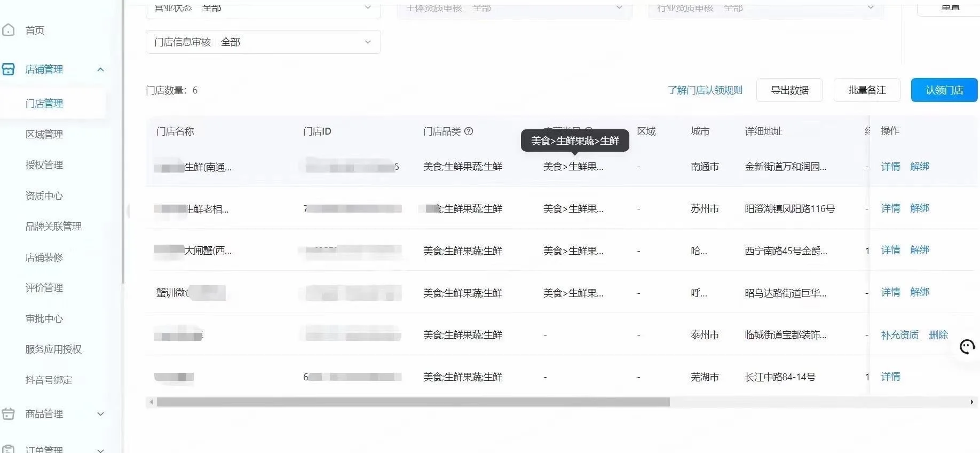Click 删除 for the 泰州市 store row
This screenshot has width=980, height=453.
(938, 335)
